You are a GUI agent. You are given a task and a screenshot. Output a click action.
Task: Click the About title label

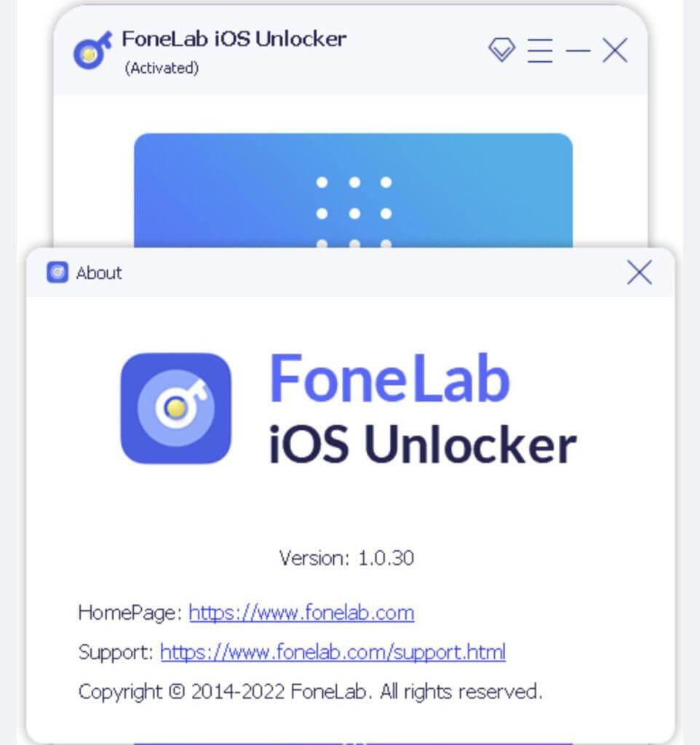[x=99, y=274]
